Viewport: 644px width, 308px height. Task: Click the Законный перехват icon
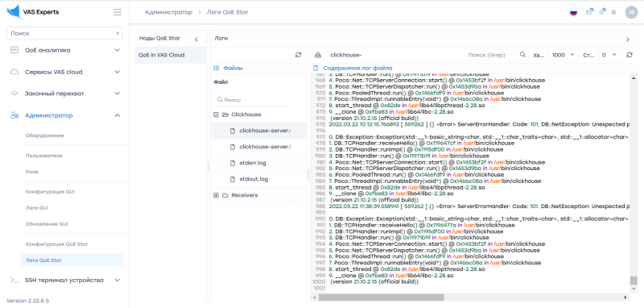(14, 94)
